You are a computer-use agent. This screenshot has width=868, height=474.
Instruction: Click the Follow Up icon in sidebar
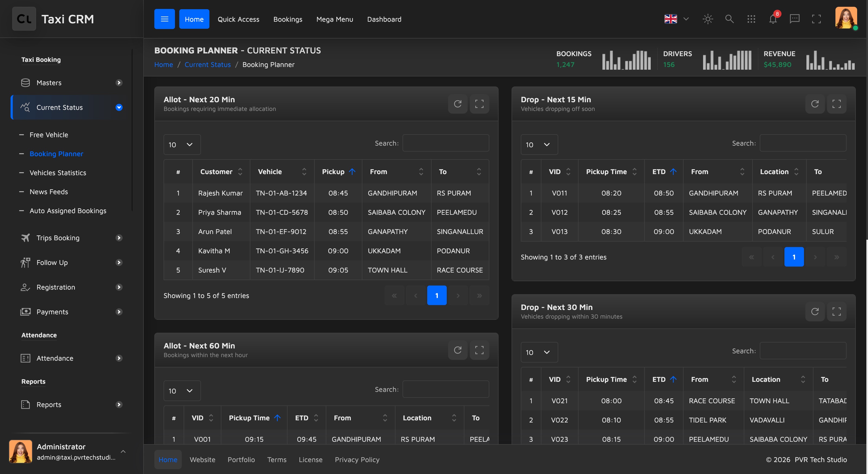(25, 262)
